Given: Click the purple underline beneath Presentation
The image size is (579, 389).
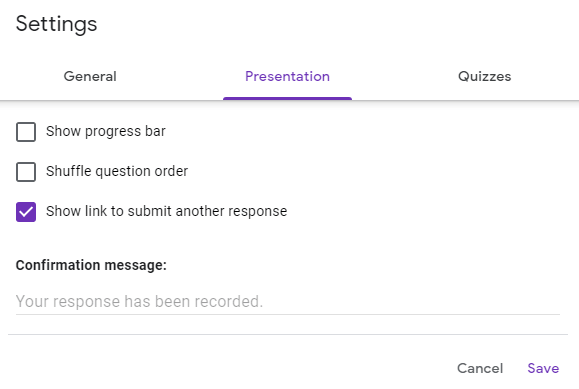Looking at the screenshot, I should [287, 99].
